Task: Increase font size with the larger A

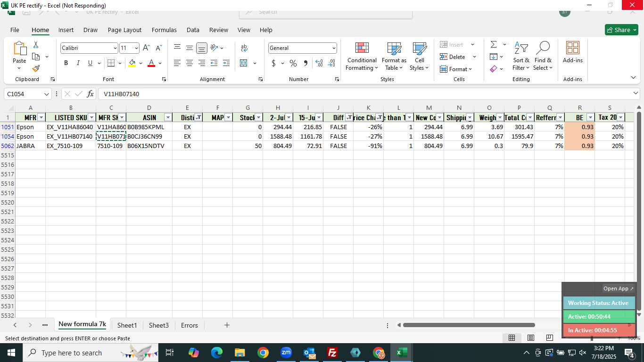Action: point(146,48)
